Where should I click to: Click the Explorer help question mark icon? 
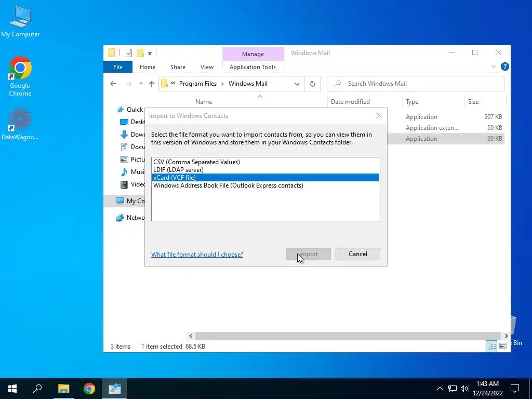pos(504,67)
